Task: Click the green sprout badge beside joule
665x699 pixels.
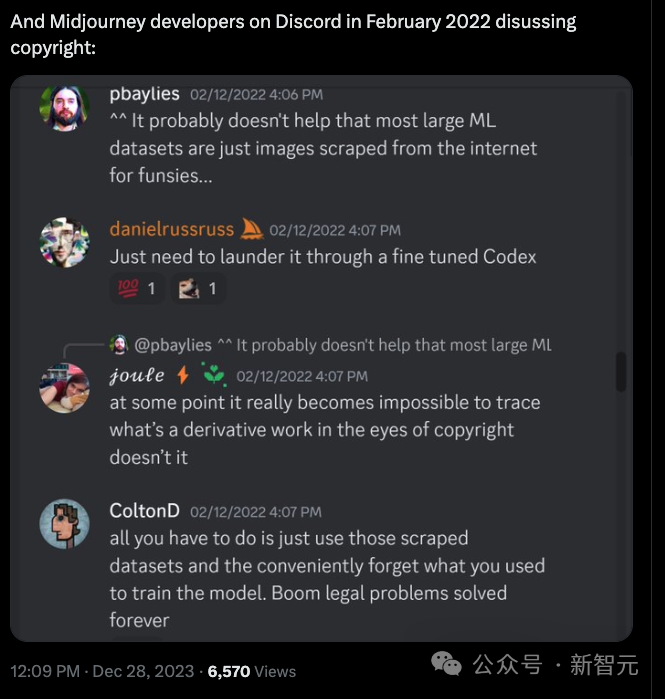Action: 213,376
